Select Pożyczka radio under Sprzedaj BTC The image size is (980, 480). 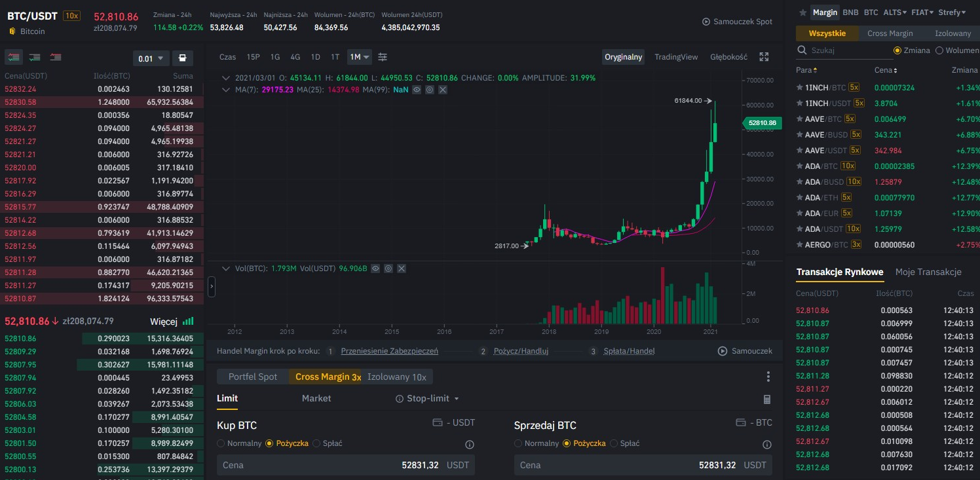pos(567,443)
